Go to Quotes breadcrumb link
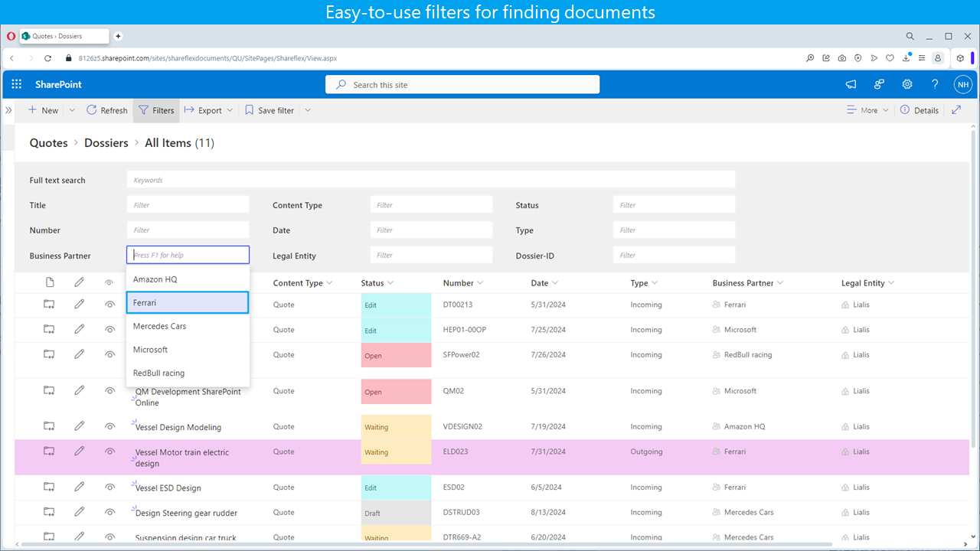Image resolution: width=980 pixels, height=551 pixels. (48, 143)
